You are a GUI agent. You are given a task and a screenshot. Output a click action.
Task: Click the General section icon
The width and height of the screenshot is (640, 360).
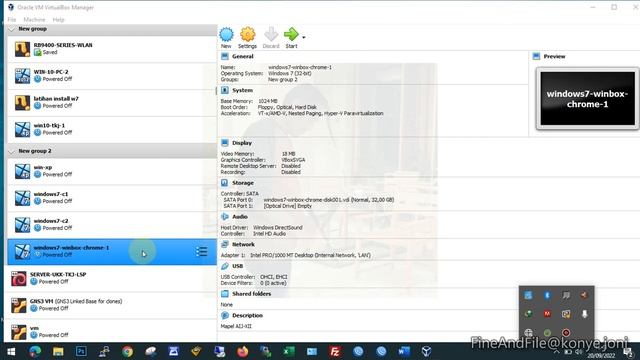click(224, 56)
